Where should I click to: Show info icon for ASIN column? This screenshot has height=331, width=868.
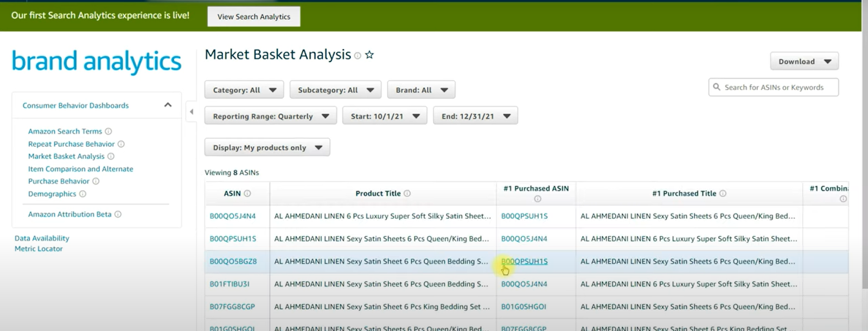(247, 193)
